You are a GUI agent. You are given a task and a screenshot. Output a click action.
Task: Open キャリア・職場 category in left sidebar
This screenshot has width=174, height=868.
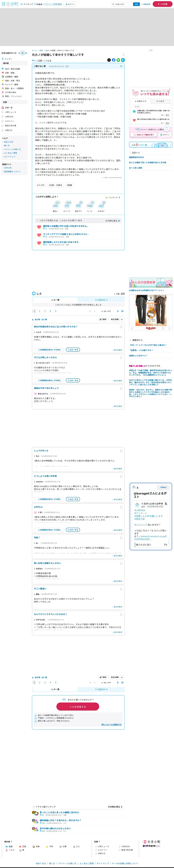[x=11, y=85]
